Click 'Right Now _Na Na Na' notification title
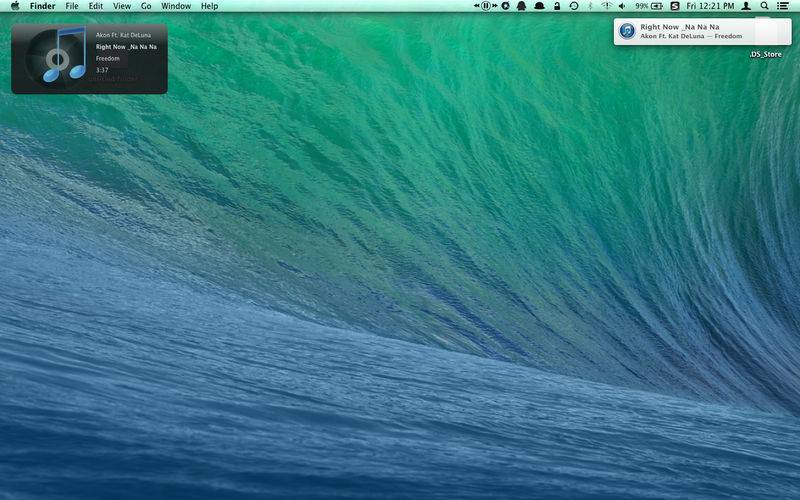Screen dimensions: 800x500 680,27
